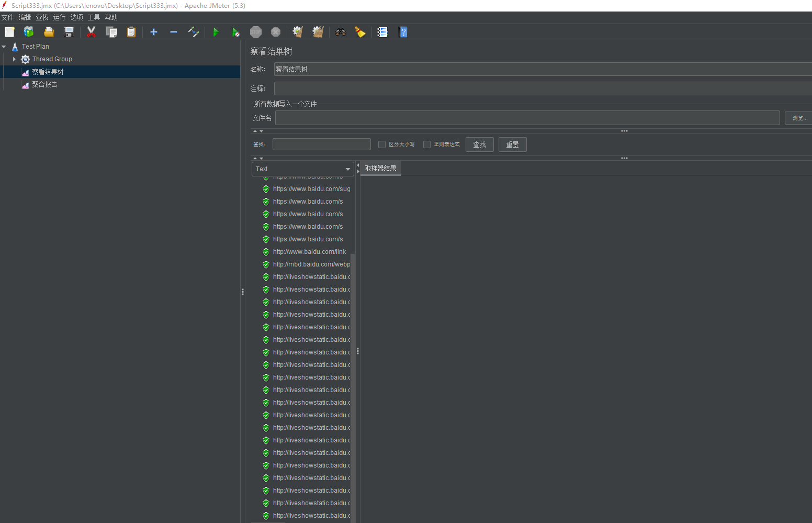Enable the 区分大小写 case-sensitive checkbox
Viewport: 812px width, 523px height.
(x=382, y=144)
